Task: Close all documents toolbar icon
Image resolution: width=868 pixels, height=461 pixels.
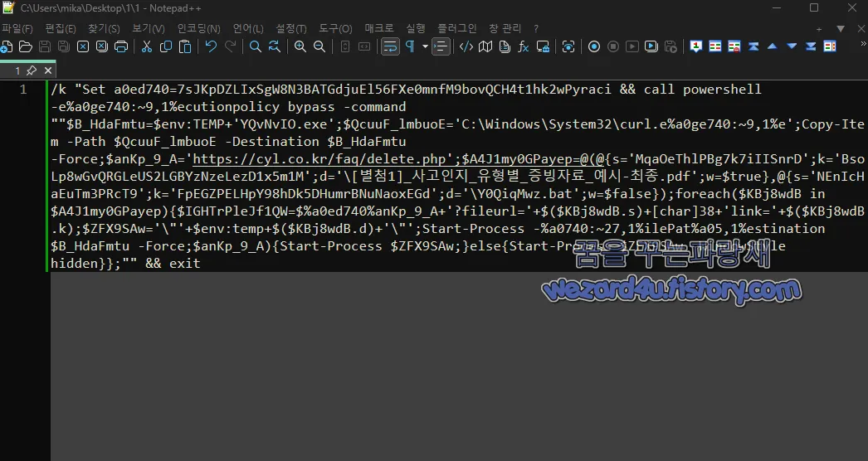Action: point(102,46)
